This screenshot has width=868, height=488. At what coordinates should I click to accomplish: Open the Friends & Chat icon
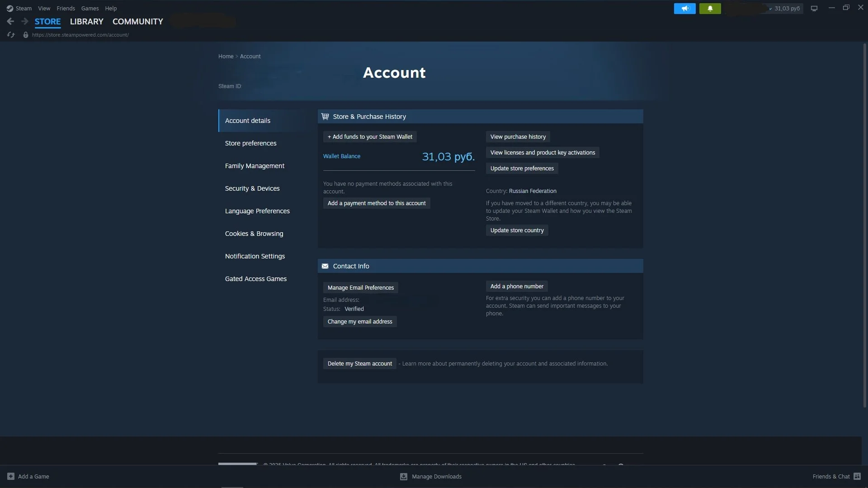857,476
